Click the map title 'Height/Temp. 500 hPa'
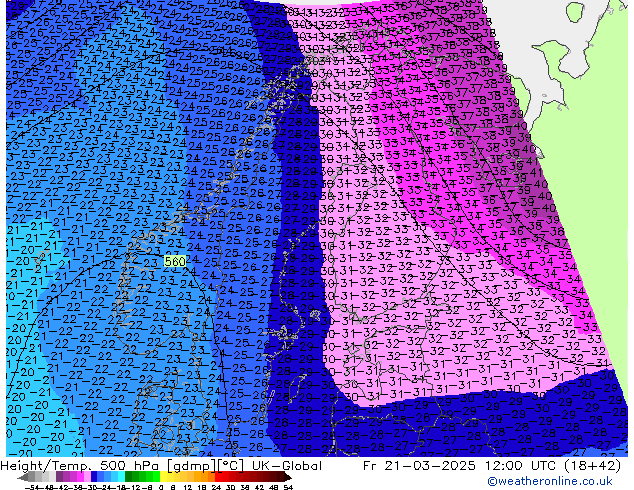Screen dimensions: 634x490 click(82, 466)
